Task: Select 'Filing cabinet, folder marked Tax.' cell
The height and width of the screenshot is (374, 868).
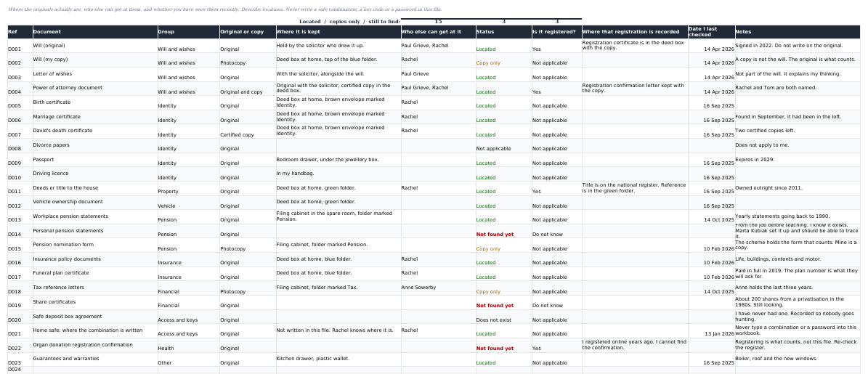Action: pos(338,288)
